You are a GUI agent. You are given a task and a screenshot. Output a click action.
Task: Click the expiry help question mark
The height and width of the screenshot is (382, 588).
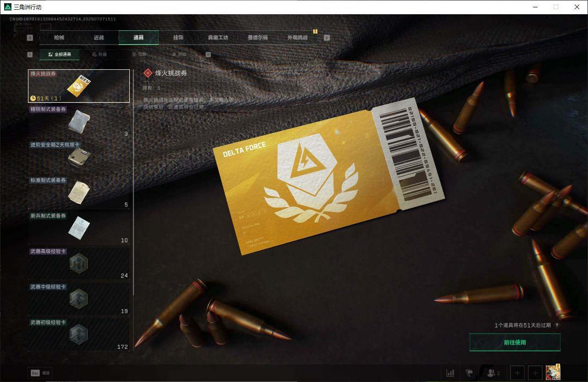click(x=557, y=326)
